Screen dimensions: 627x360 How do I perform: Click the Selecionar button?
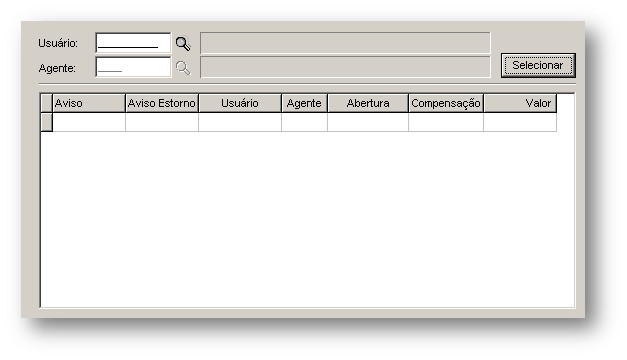pyautogui.click(x=538, y=65)
